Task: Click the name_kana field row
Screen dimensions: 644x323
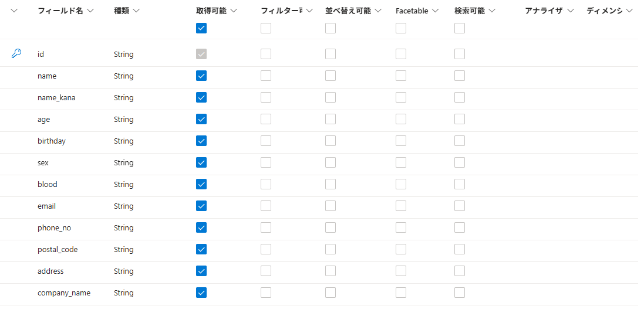Action: point(56,97)
